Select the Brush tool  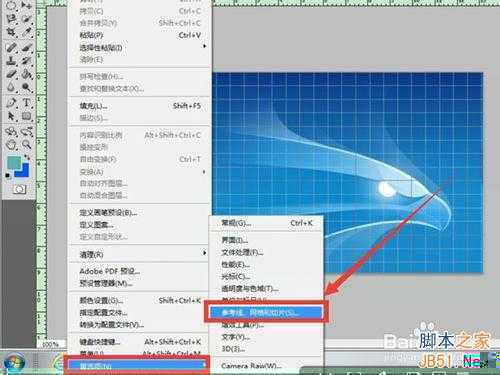coord(26,48)
